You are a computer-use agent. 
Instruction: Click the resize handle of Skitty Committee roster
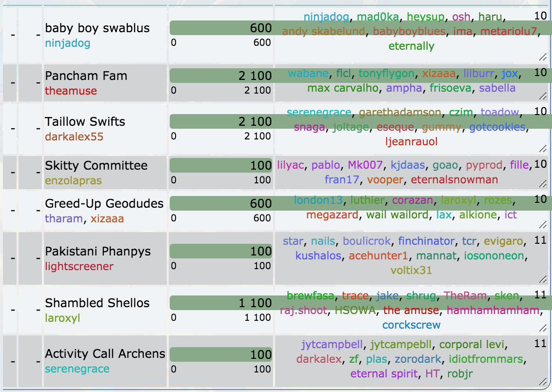point(543,184)
